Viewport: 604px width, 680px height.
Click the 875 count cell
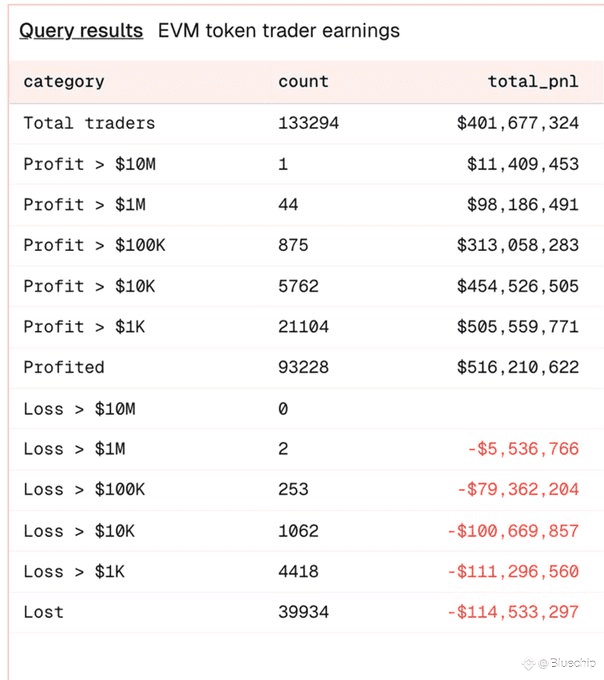[293, 246]
